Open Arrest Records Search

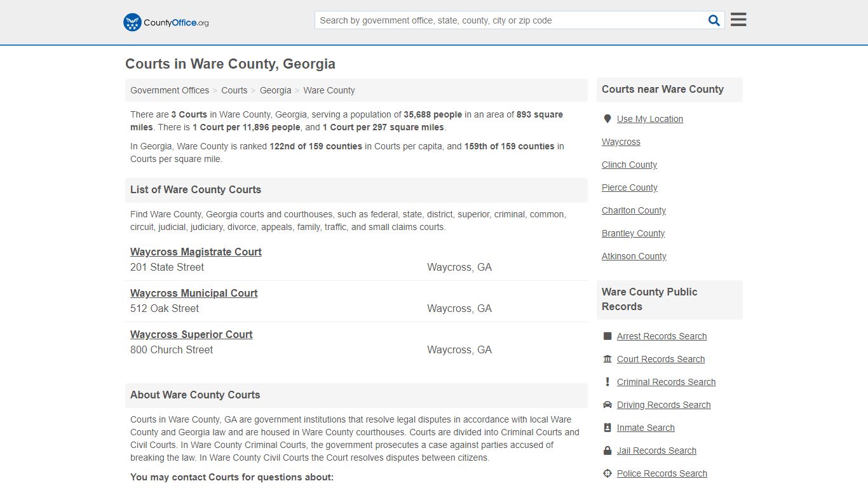(661, 336)
